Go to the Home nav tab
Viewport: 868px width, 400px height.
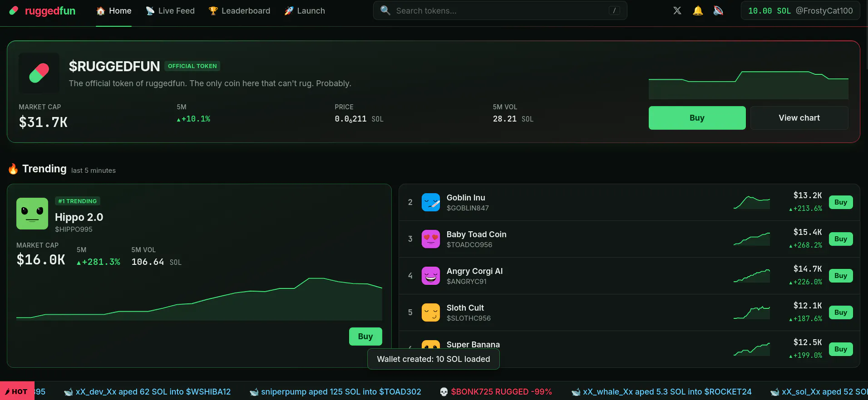[x=113, y=11]
